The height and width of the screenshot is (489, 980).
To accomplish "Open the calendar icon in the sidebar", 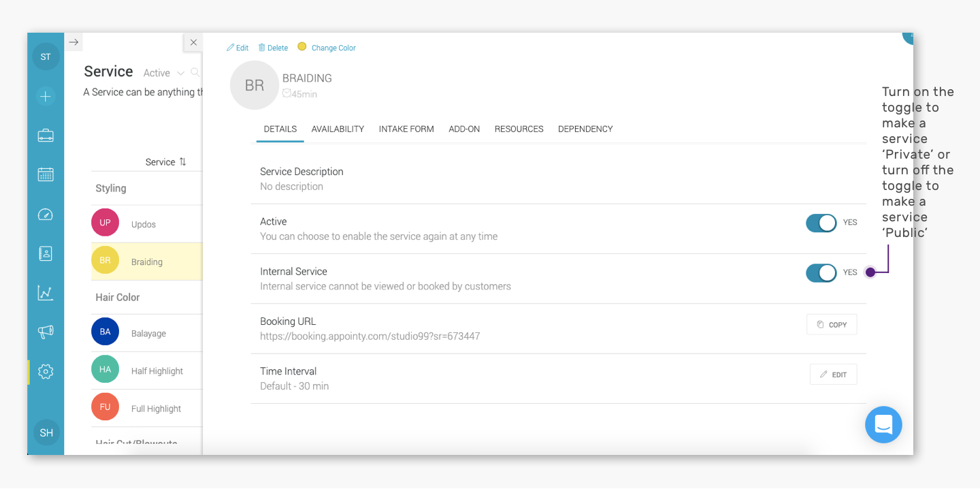I will (x=46, y=174).
